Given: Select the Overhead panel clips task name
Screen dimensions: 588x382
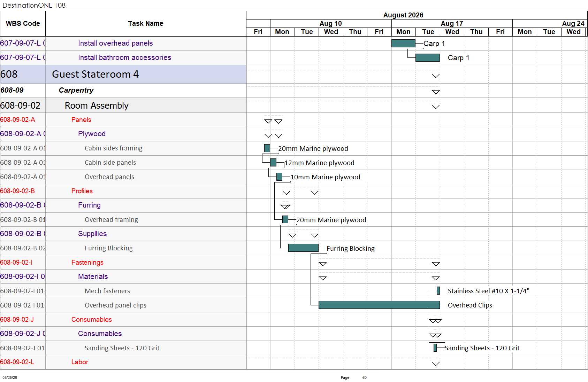Looking at the screenshot, I should tap(115, 305).
